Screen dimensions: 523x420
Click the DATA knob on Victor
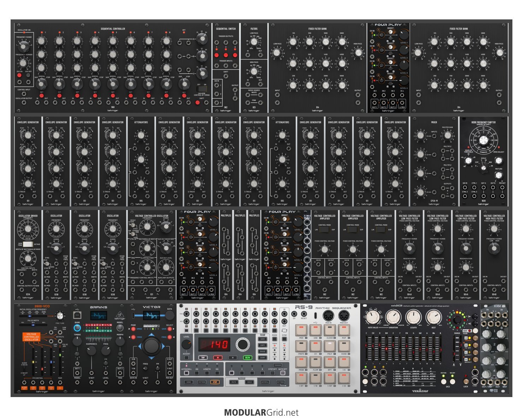tap(170, 315)
